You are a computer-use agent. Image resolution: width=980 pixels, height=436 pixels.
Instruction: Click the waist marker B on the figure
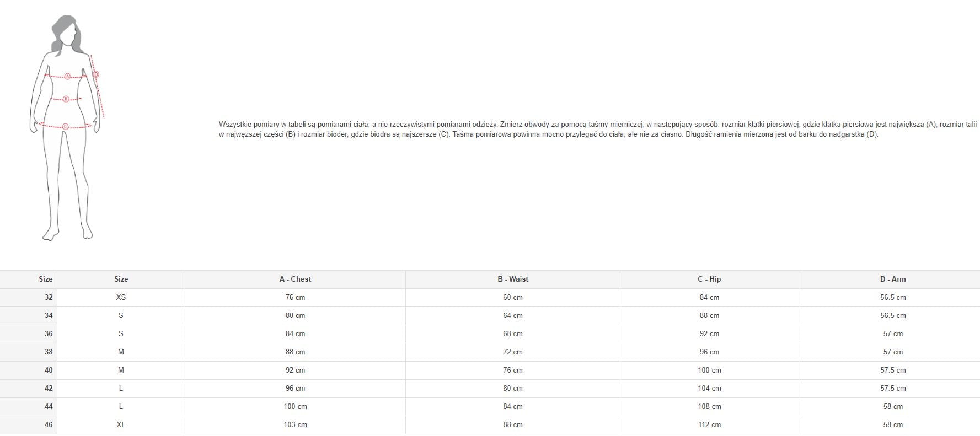pyautogui.click(x=66, y=99)
